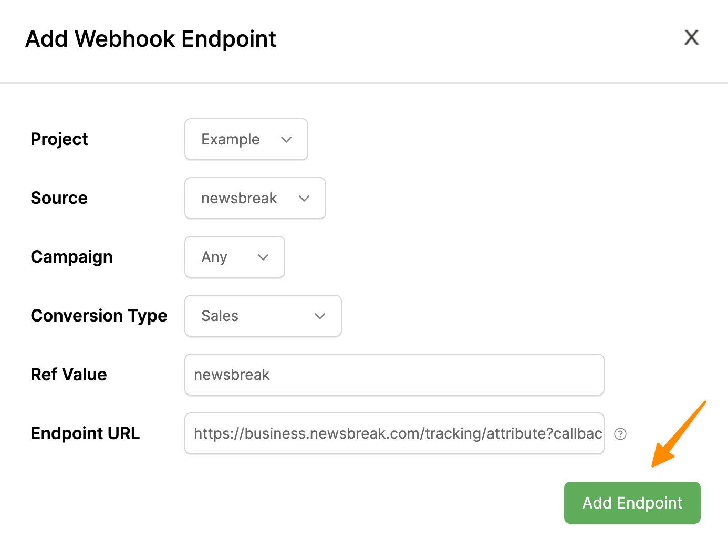Image resolution: width=728 pixels, height=560 pixels.
Task: Click the Campaign field label
Action: 72,257
